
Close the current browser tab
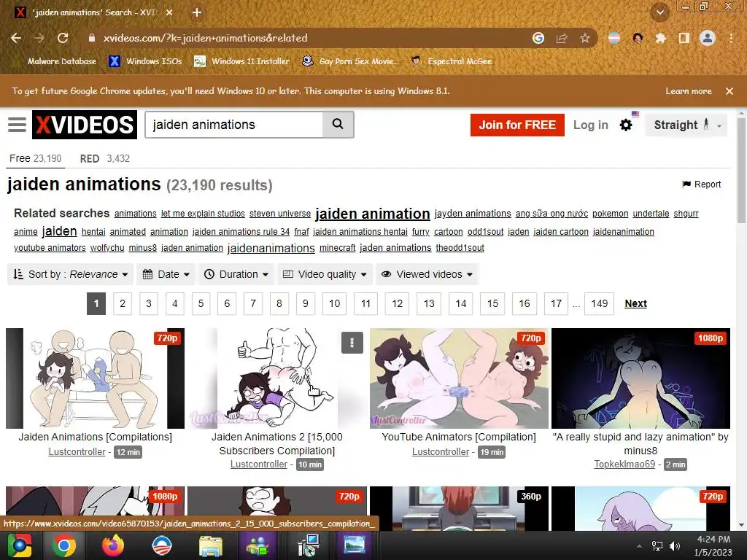169,12
